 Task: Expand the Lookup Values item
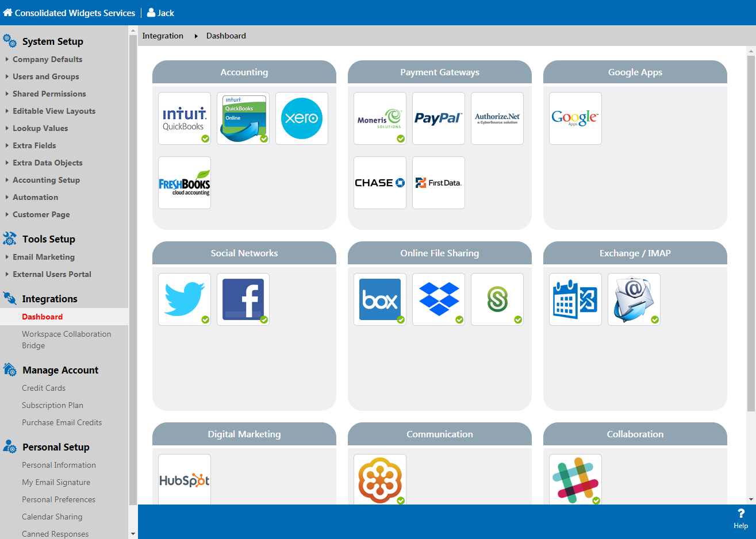(x=40, y=128)
